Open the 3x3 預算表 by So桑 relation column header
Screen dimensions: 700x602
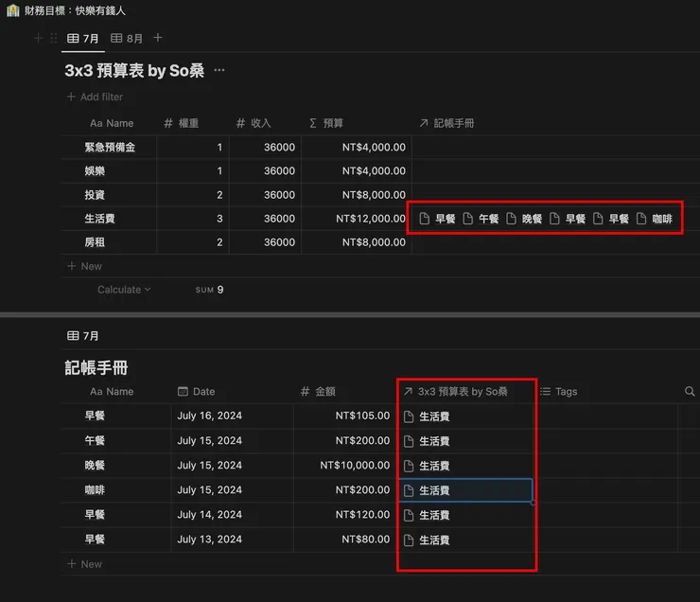pos(455,392)
